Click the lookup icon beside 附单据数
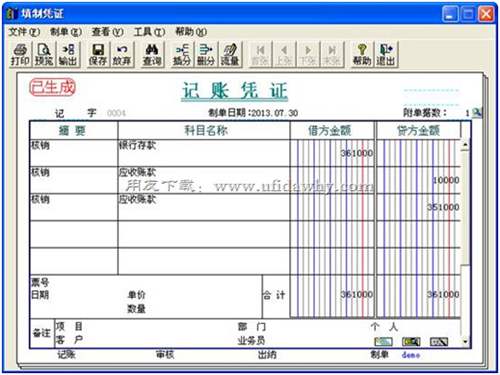This screenshot has height=375, width=500. (x=477, y=113)
